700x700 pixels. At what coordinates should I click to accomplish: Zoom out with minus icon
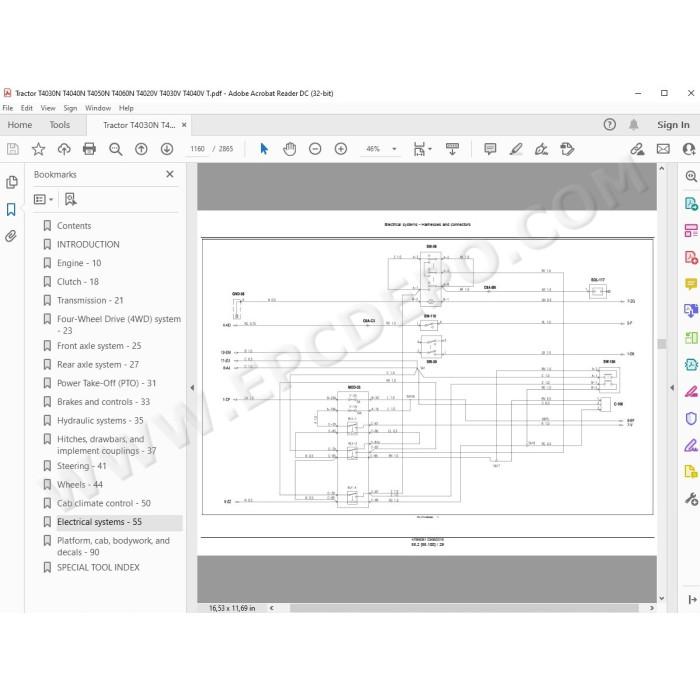(315, 149)
